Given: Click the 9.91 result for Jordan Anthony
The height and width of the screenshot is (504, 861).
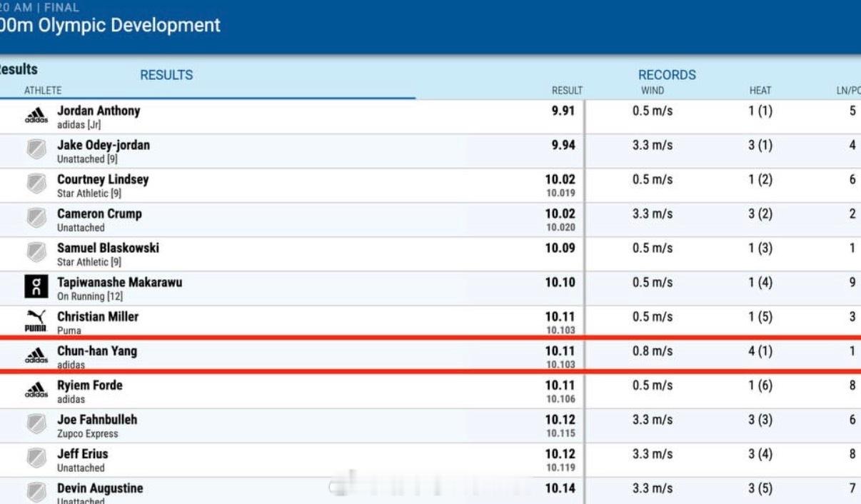Looking at the screenshot, I should 564,111.
